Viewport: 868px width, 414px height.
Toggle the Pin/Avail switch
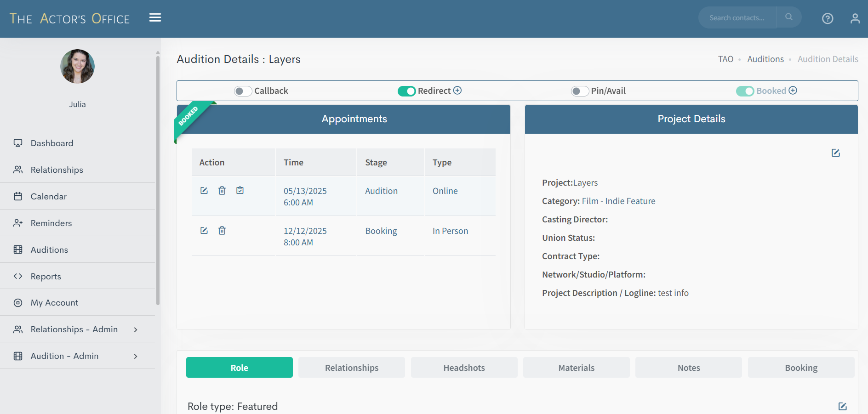tap(580, 91)
